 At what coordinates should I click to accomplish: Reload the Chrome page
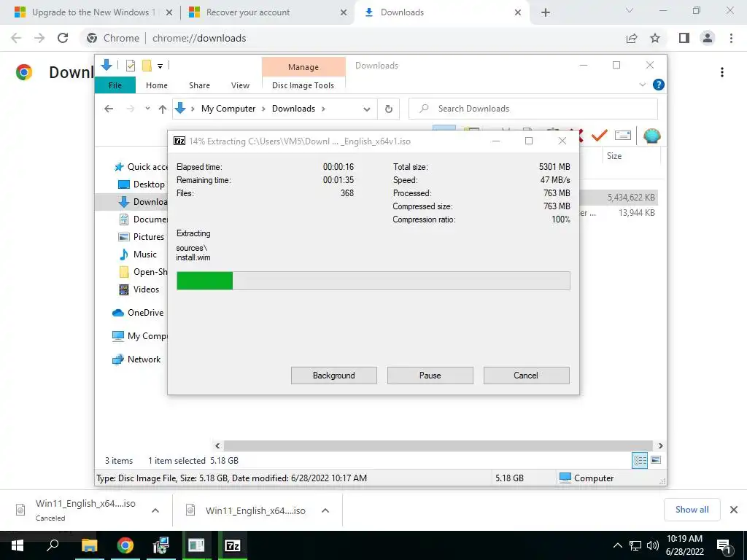pyautogui.click(x=63, y=38)
